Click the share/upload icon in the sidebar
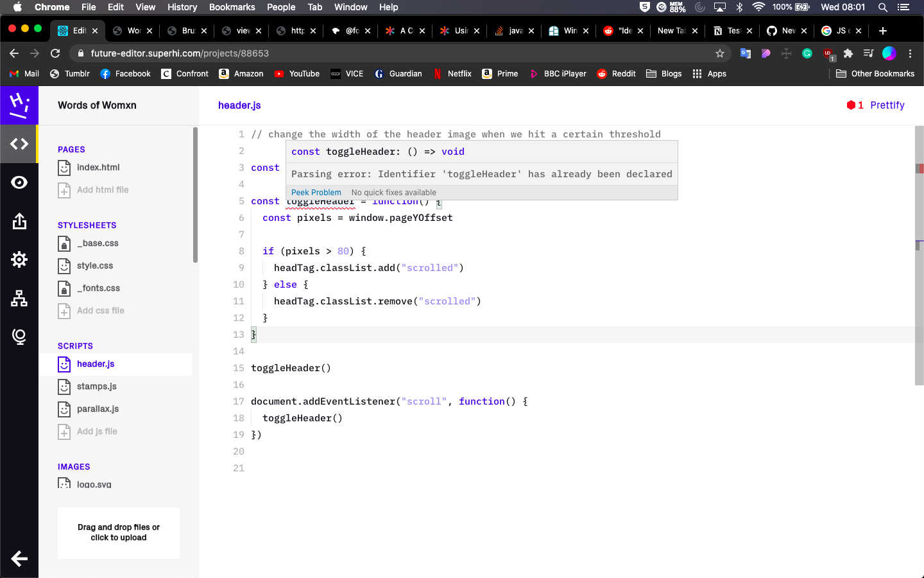Image resolution: width=924 pixels, height=578 pixels. coord(19,221)
